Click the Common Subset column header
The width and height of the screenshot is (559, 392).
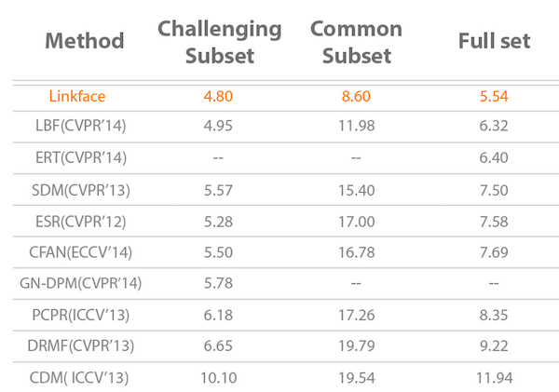[x=356, y=41]
